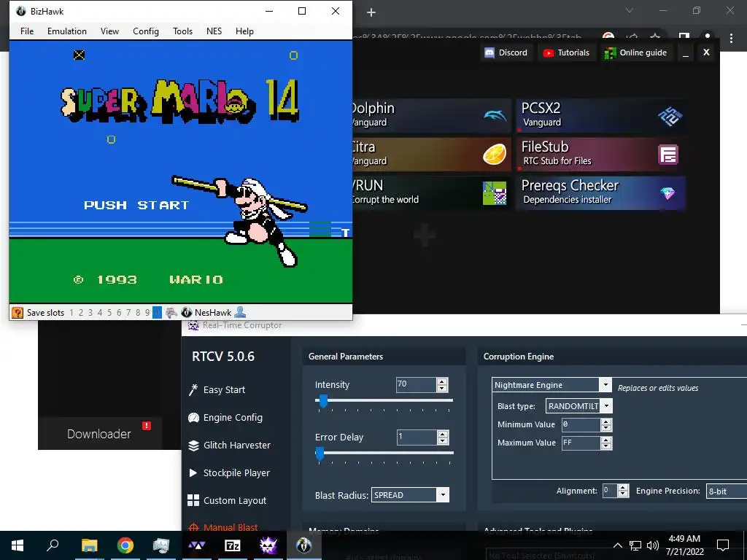Viewport: 747px width, 560px height.
Task: Select save slot 9 in BizHawk
Action: pos(147,312)
